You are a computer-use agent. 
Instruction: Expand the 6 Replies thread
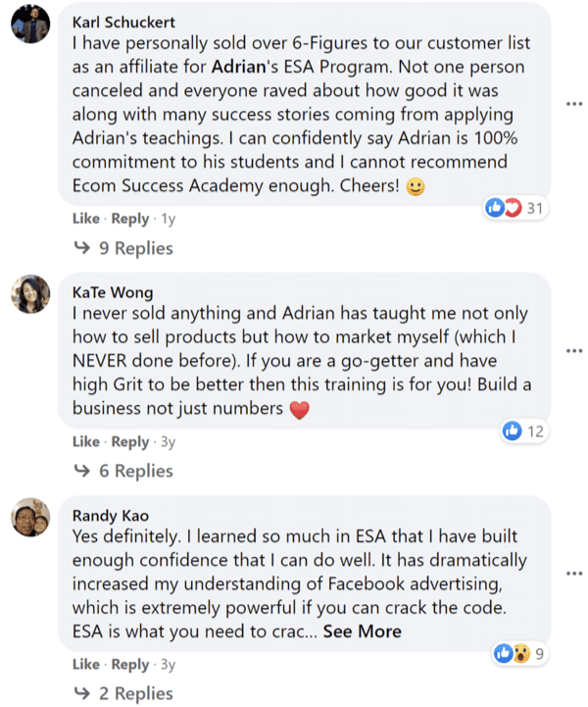(x=123, y=471)
